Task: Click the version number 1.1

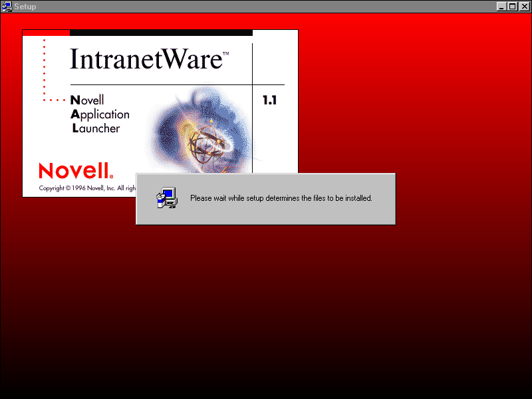Action: pyautogui.click(x=270, y=100)
